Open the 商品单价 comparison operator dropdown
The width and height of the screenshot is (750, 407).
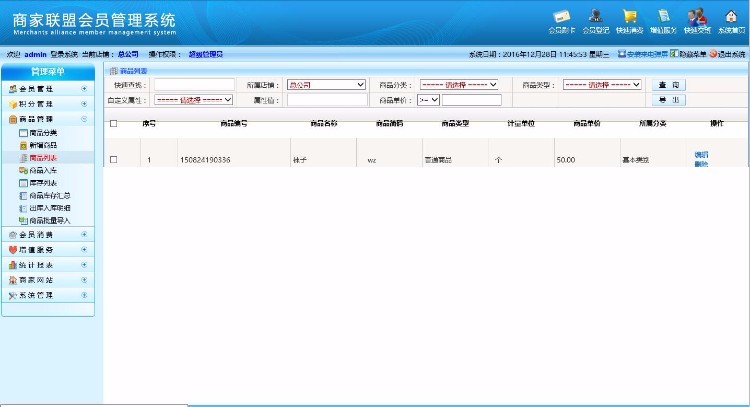(x=428, y=100)
